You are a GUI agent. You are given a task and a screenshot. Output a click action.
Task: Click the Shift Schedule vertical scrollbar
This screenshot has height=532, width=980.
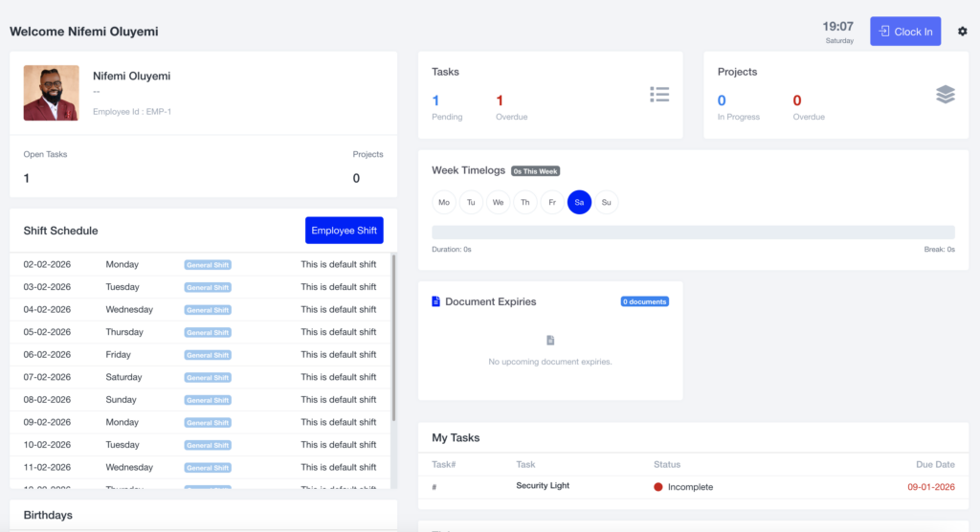click(x=393, y=338)
